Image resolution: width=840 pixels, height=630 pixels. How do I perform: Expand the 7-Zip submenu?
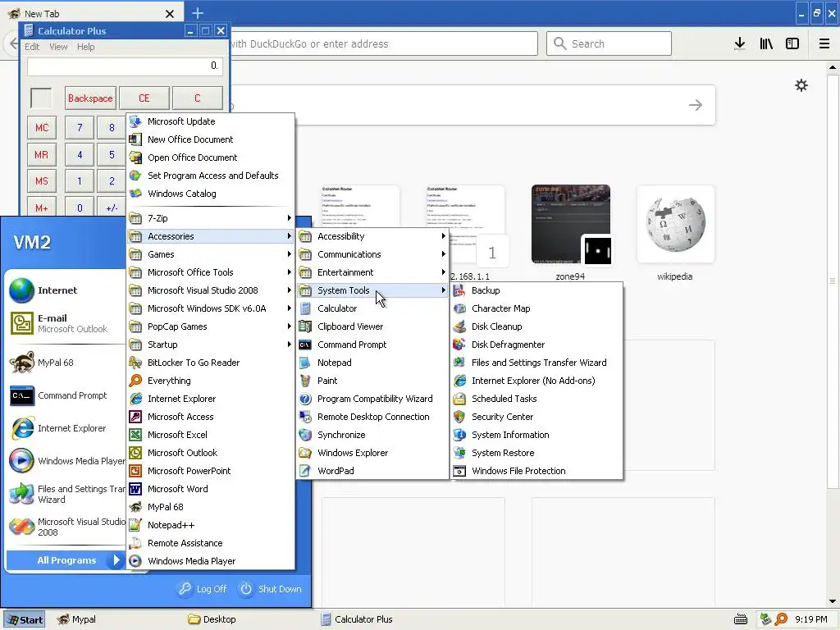point(211,218)
